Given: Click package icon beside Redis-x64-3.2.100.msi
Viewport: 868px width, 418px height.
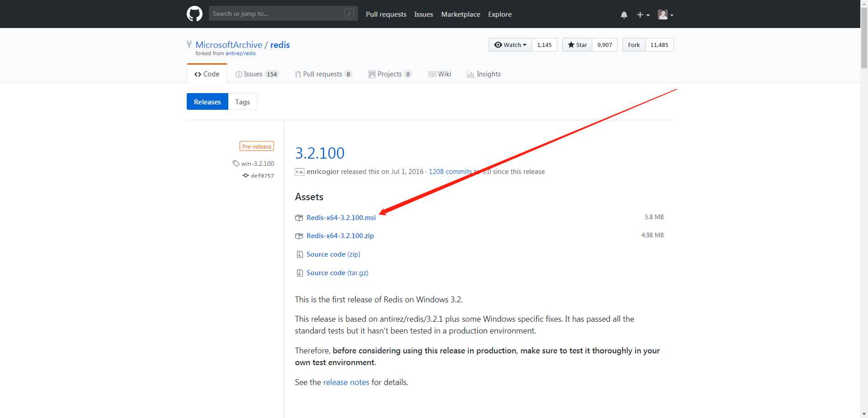Looking at the screenshot, I should (299, 218).
